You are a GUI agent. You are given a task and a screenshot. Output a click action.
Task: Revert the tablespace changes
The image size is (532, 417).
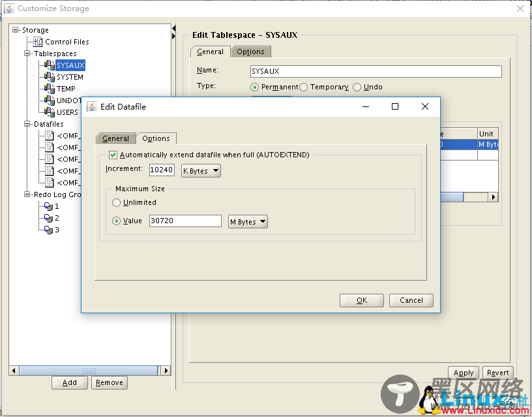497,373
